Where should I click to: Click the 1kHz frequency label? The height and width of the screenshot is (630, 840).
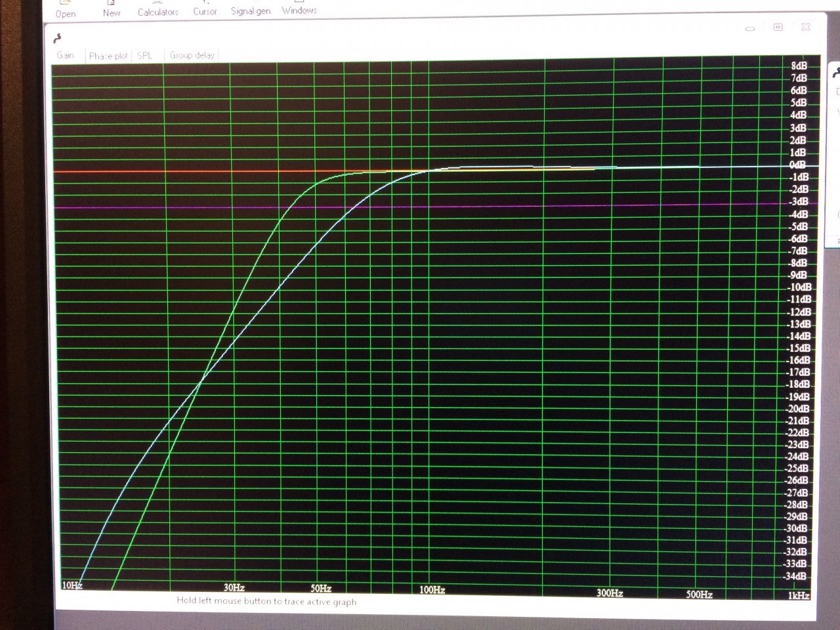click(x=799, y=596)
